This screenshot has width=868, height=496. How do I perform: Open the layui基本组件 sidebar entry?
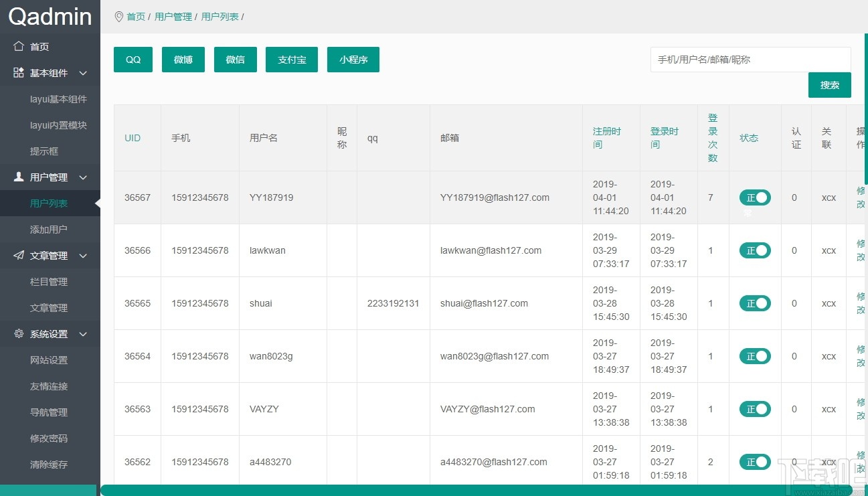(50, 99)
